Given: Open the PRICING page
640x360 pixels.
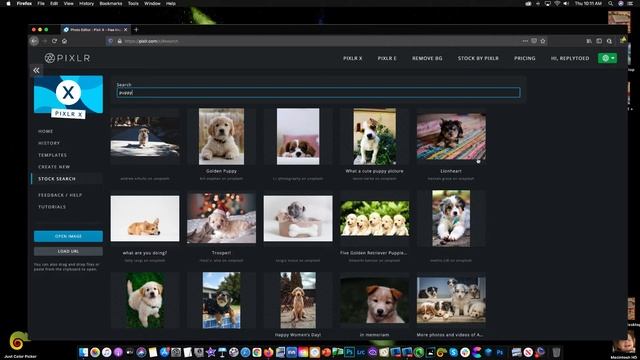Looking at the screenshot, I should coord(524,58).
